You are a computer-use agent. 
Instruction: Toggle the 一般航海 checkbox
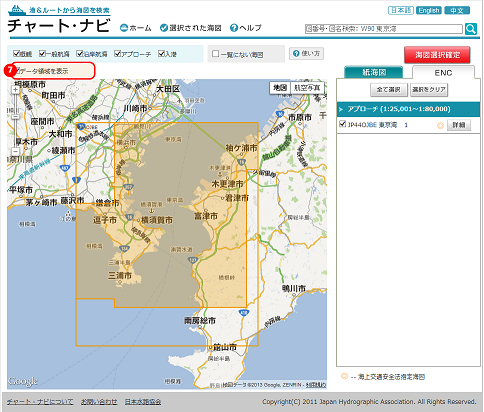[42, 53]
